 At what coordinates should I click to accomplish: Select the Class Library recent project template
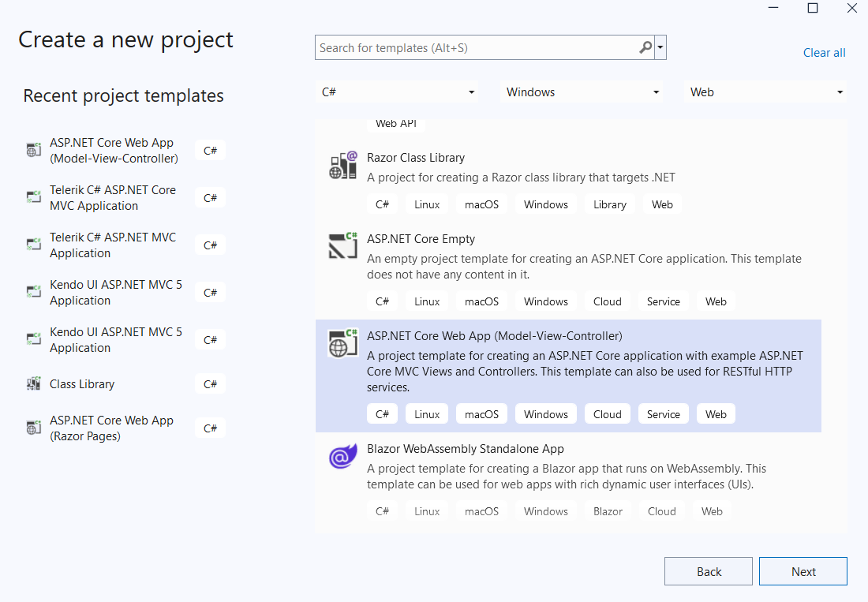click(81, 383)
